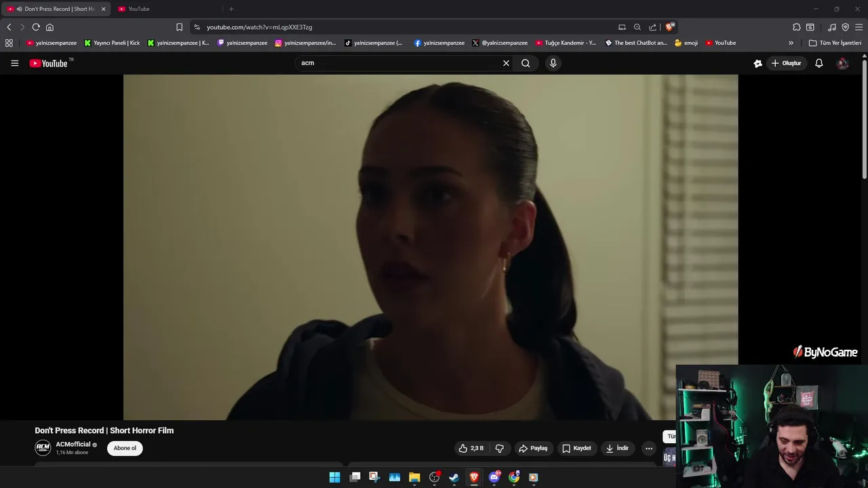Open Tuğçe Kandemir bookmark

[566, 43]
